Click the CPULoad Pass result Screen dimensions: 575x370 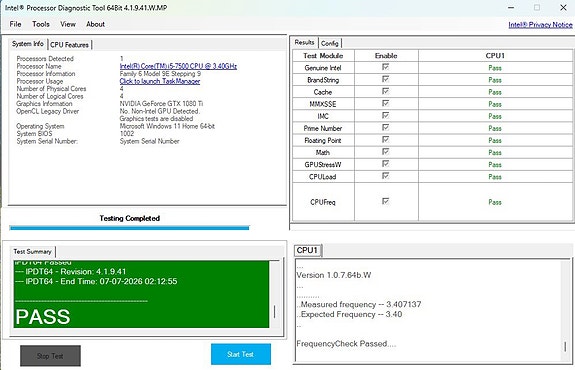click(495, 177)
